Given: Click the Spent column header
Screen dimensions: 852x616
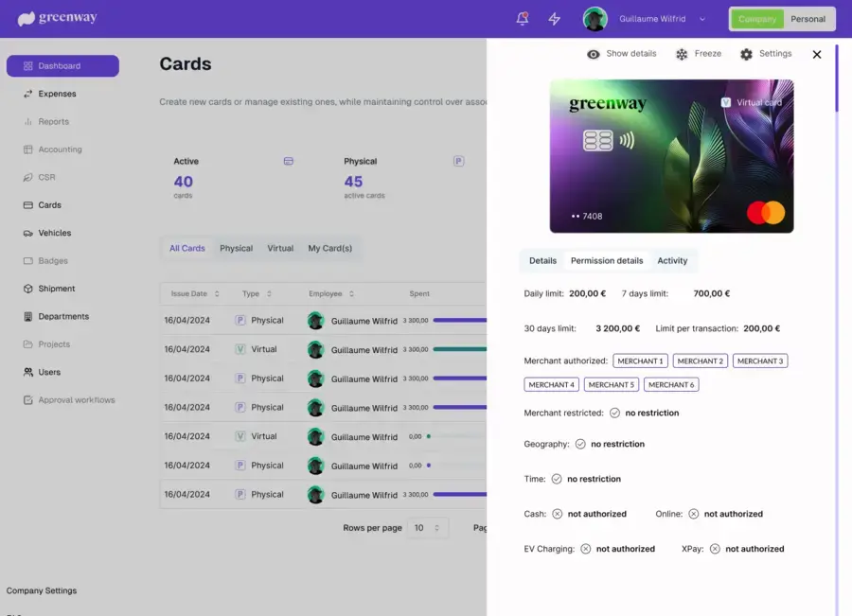Looking at the screenshot, I should pyautogui.click(x=419, y=293).
